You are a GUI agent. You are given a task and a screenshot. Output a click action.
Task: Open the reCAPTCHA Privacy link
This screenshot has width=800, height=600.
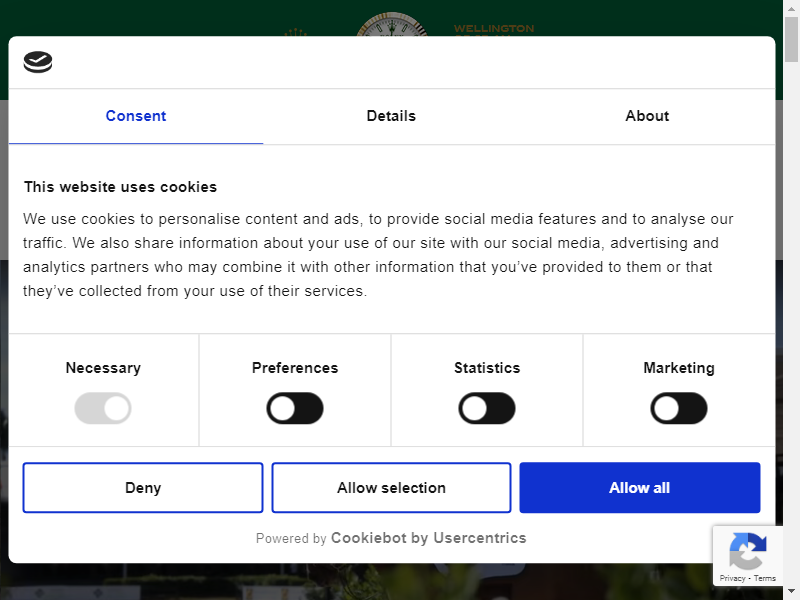[732, 578]
